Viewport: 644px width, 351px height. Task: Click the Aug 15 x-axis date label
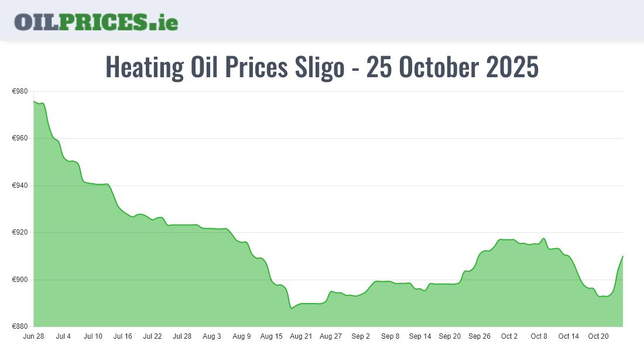click(271, 336)
